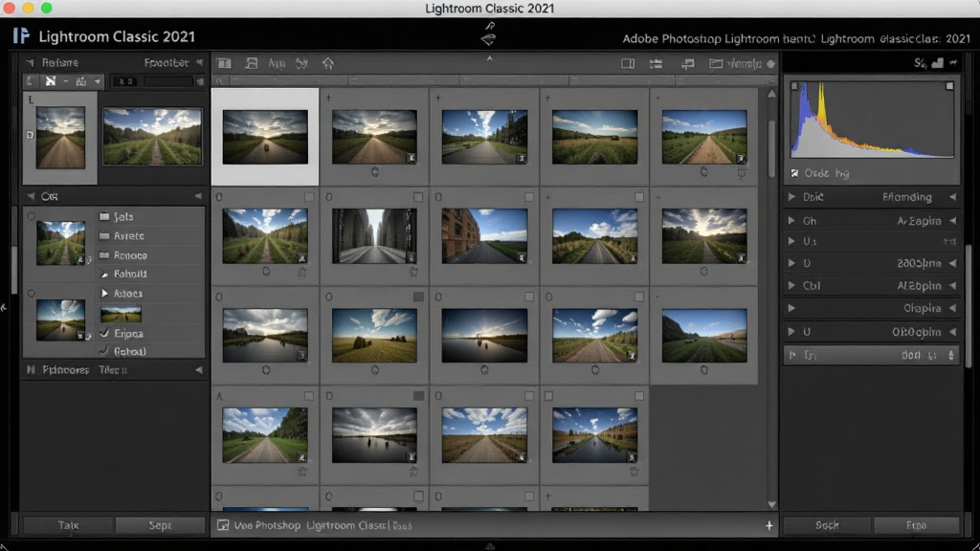This screenshot has height=551, width=980.
Task: Click the upward caret icon at the header center
Action: click(x=490, y=58)
